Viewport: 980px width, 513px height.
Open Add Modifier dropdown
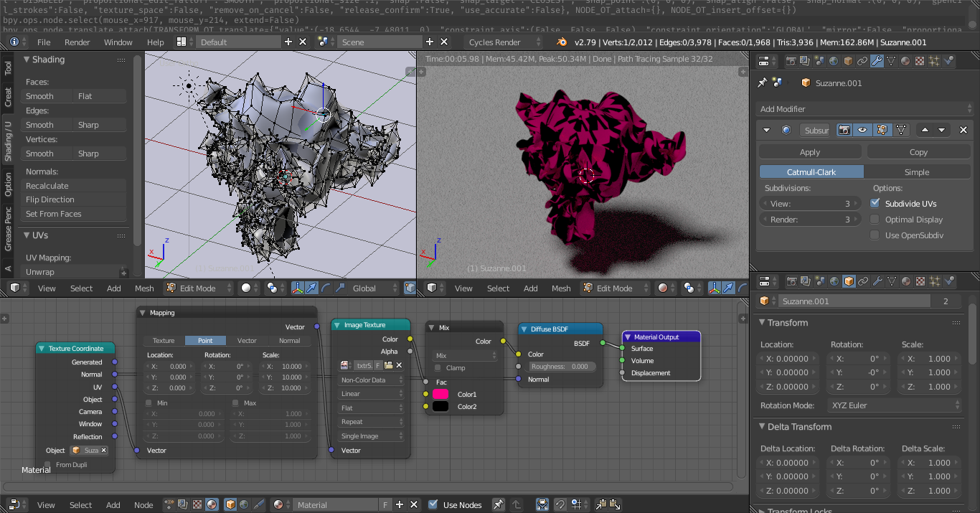(866, 109)
